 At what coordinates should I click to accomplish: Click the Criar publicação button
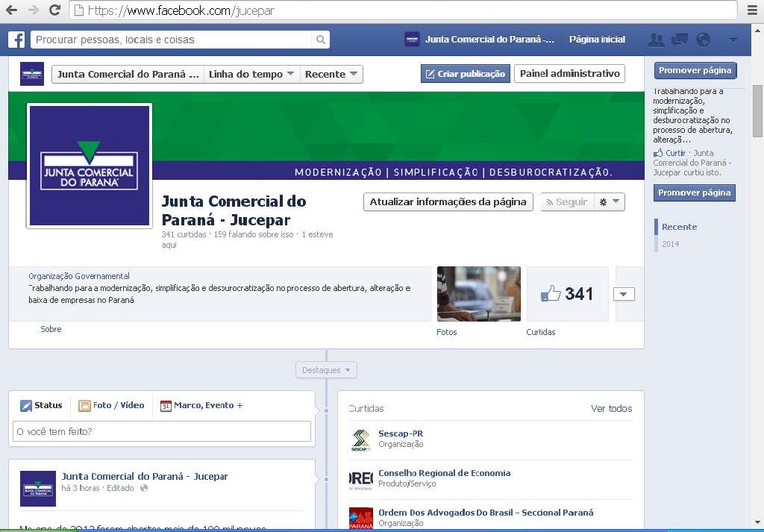[466, 74]
